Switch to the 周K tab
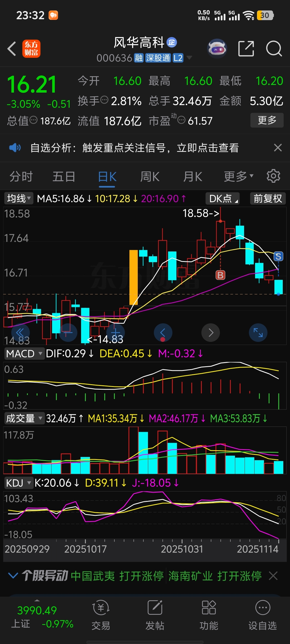The image size is (290, 644). pyautogui.click(x=150, y=177)
